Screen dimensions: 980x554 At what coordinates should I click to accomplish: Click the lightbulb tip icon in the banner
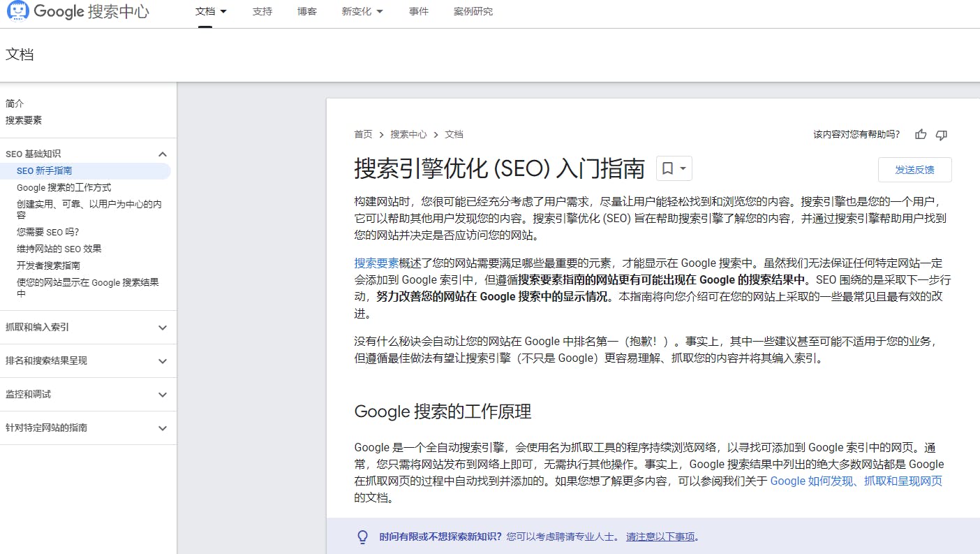pos(362,537)
